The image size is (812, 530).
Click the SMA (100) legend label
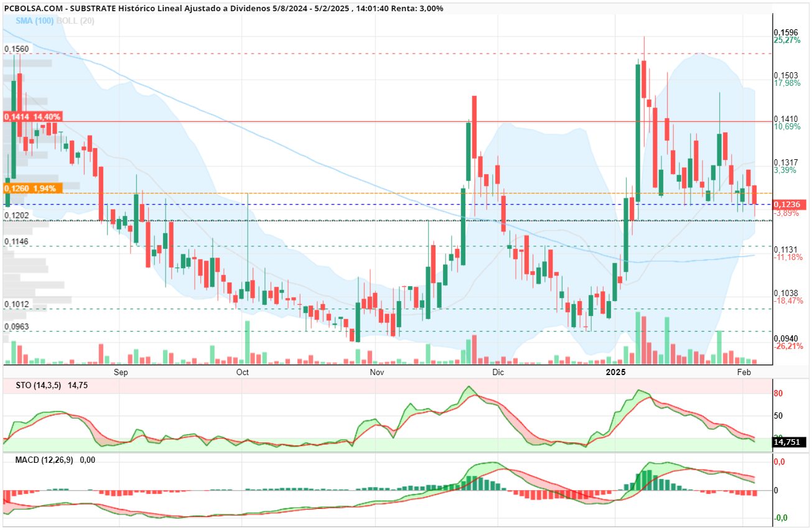[x=35, y=20]
